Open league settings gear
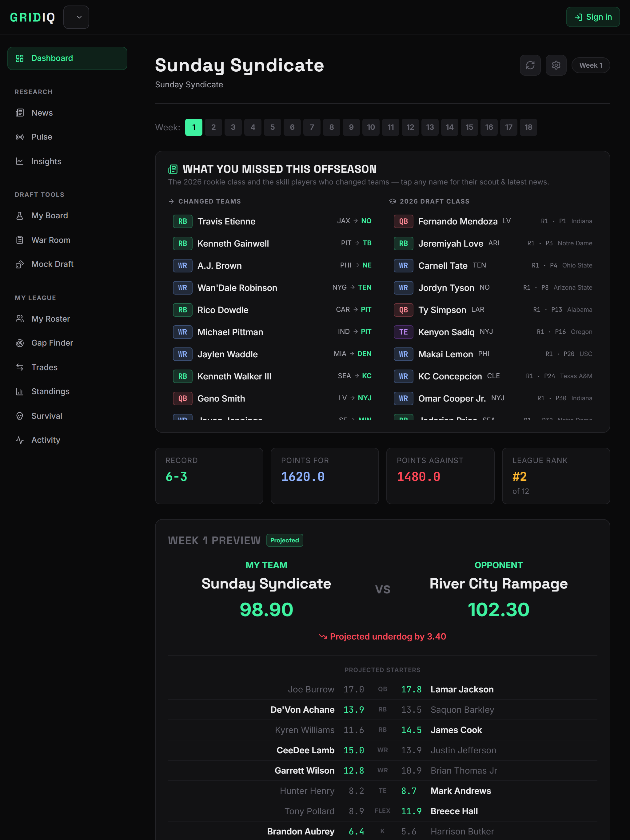 tap(556, 65)
